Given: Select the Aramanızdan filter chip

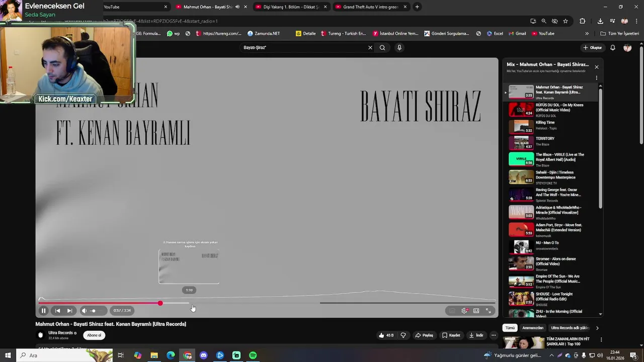Looking at the screenshot, I should (533, 328).
